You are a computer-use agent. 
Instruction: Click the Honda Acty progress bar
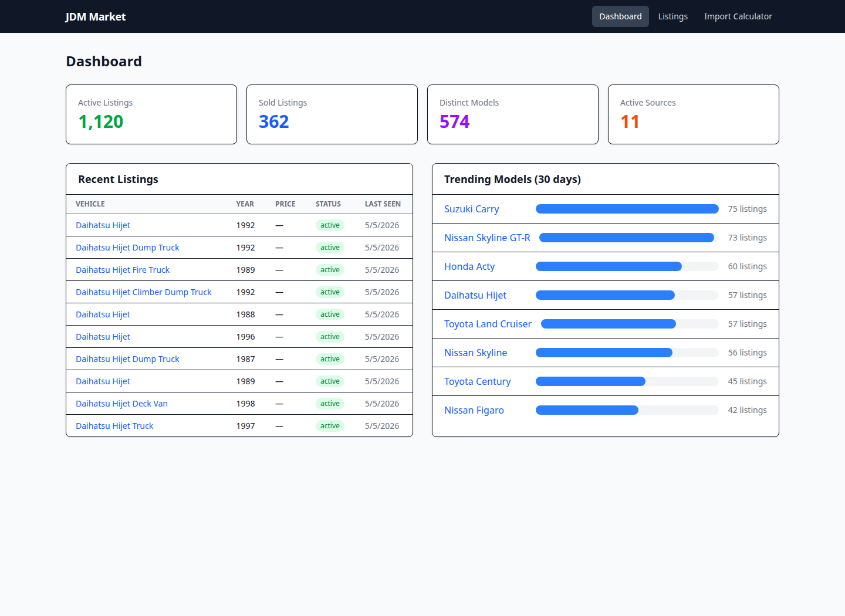pyautogui.click(x=627, y=266)
